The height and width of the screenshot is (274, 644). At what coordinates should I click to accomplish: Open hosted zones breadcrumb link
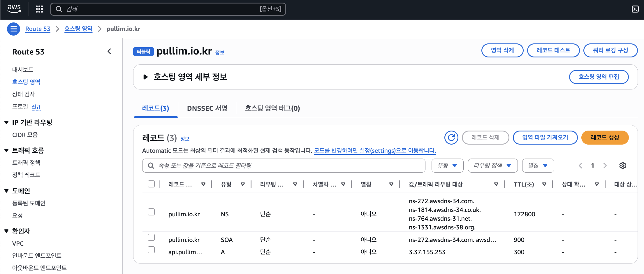tap(78, 29)
